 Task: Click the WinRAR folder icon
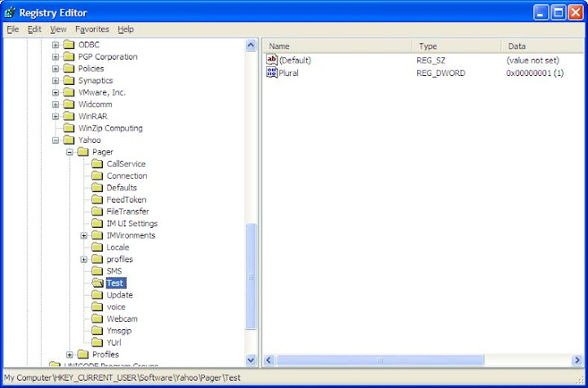(x=69, y=116)
